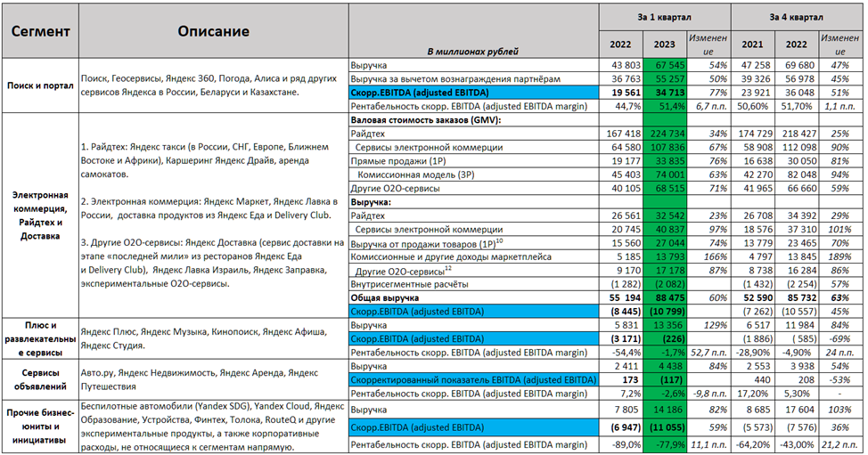The image size is (868, 455).
Task: Select the '2021' year column header
Action: 752,45
